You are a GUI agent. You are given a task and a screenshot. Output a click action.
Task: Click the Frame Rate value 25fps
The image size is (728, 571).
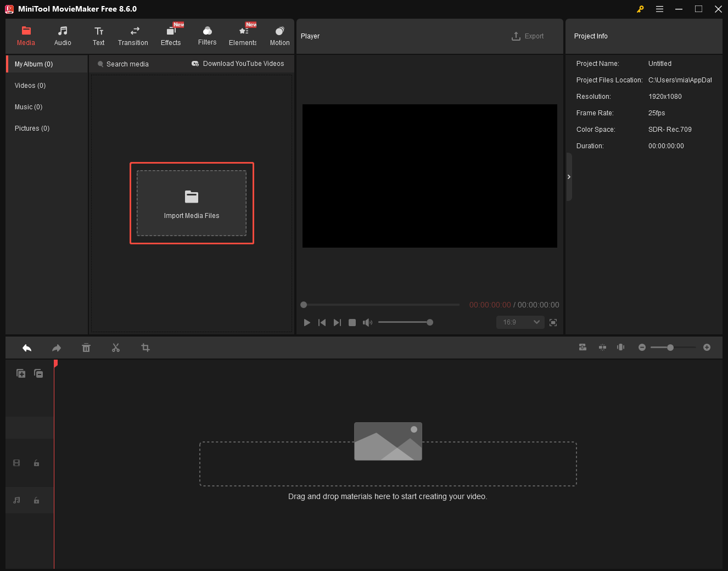pyautogui.click(x=657, y=113)
